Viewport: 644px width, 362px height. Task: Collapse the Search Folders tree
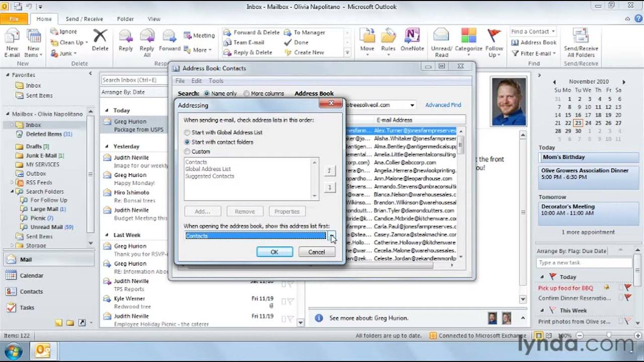point(13,192)
